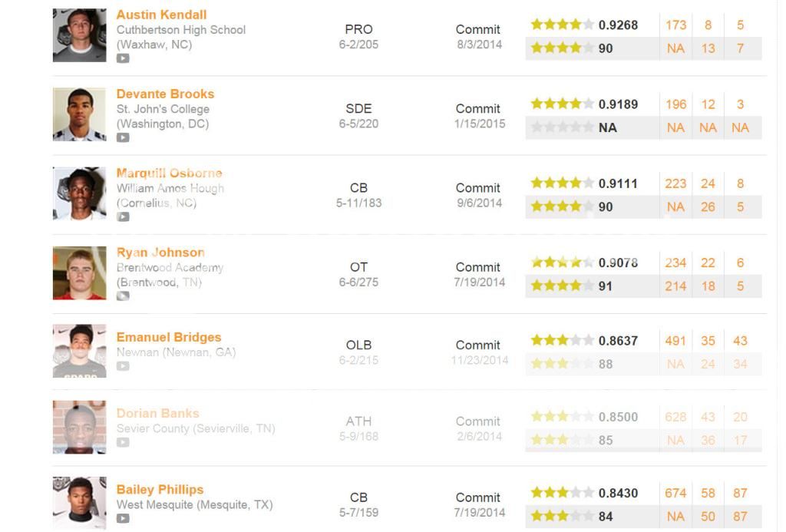
Task: Open Ryan Johnson's video icon
Action: click(123, 296)
